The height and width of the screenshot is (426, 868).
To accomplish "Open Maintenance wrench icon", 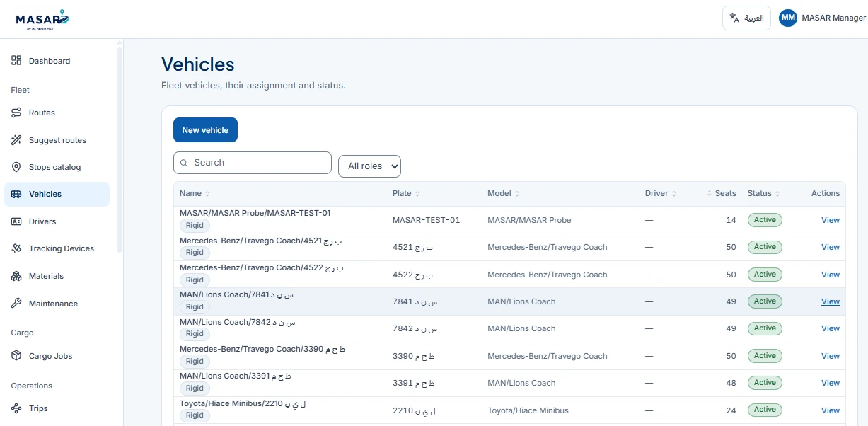I will pos(16,304).
